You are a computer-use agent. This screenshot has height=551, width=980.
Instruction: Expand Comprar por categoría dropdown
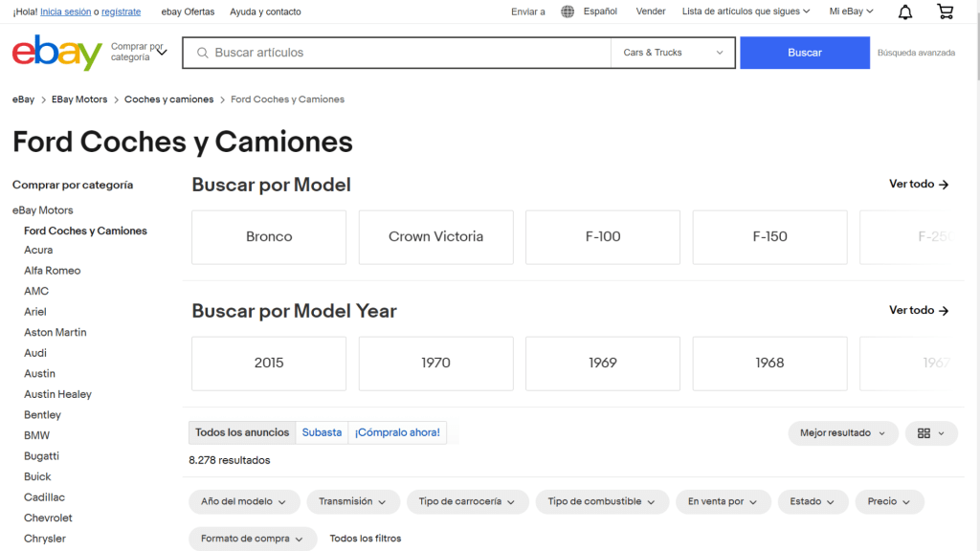(x=139, y=52)
